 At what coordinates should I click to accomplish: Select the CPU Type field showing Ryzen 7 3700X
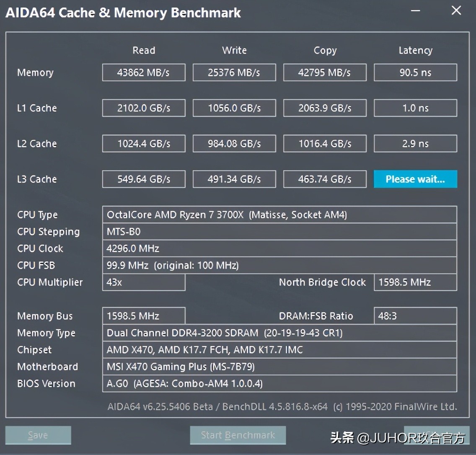click(280, 215)
